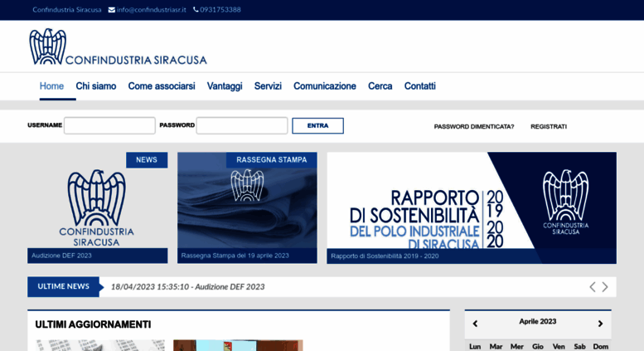Image resolution: width=644 pixels, height=351 pixels.
Task: Open the Cerca menu item
Action: [380, 86]
